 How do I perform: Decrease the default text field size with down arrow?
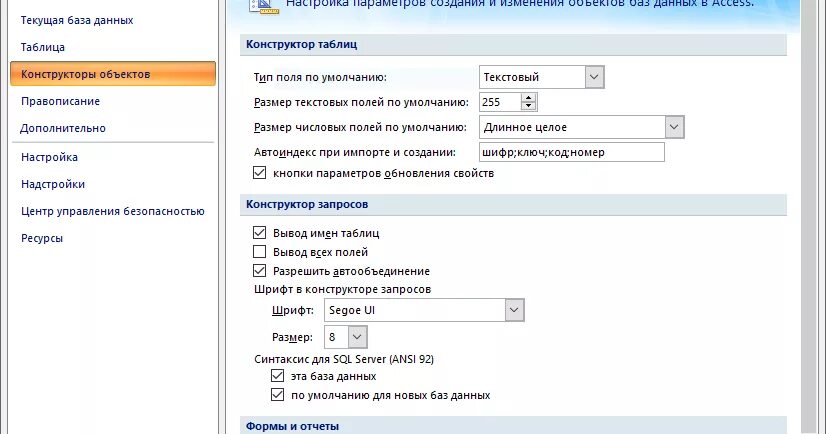[x=528, y=106]
